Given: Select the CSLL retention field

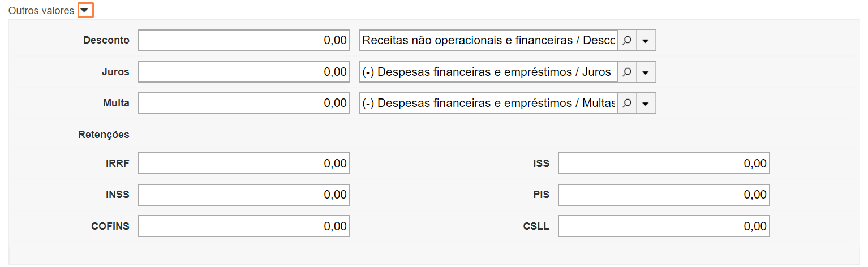Looking at the screenshot, I should tap(664, 226).
